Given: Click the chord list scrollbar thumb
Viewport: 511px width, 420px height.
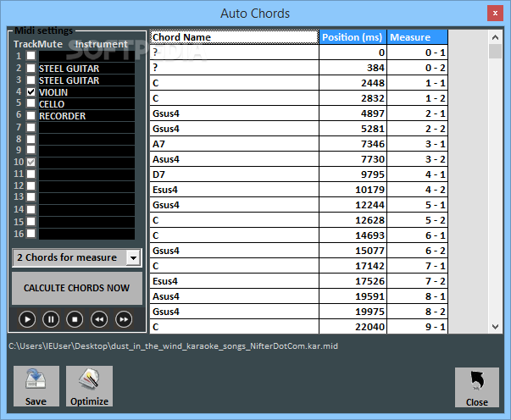Looking at the screenshot, I should 495,52.
